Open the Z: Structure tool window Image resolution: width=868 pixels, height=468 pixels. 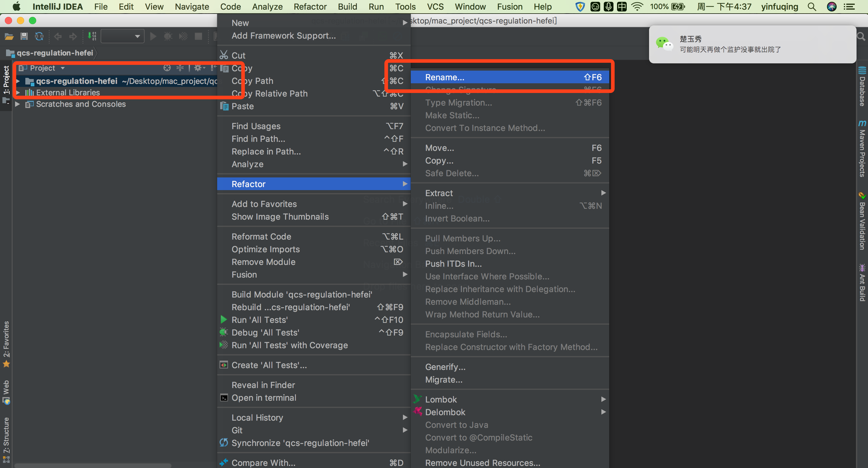coord(6,440)
